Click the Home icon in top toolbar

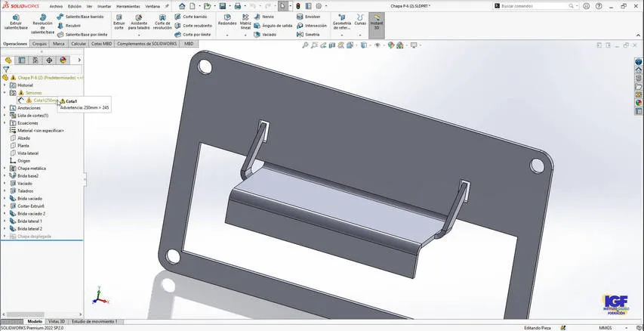[182, 6]
